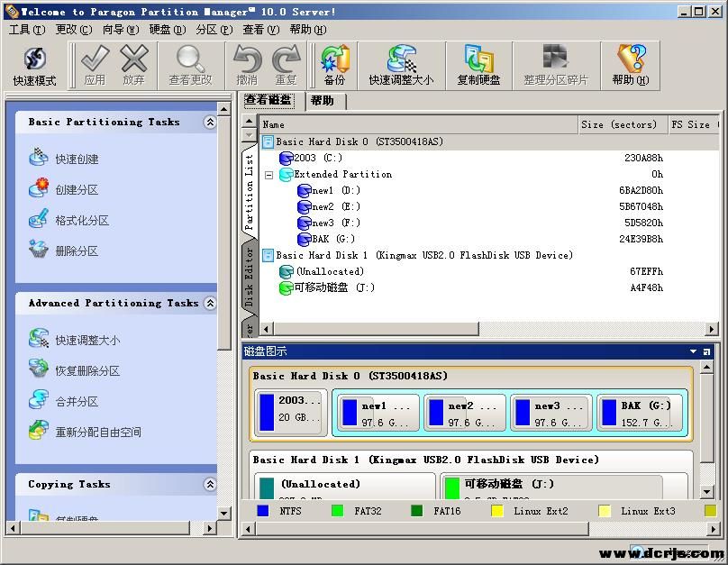Click partition list horizontal scrollbar right arrow

[712, 329]
